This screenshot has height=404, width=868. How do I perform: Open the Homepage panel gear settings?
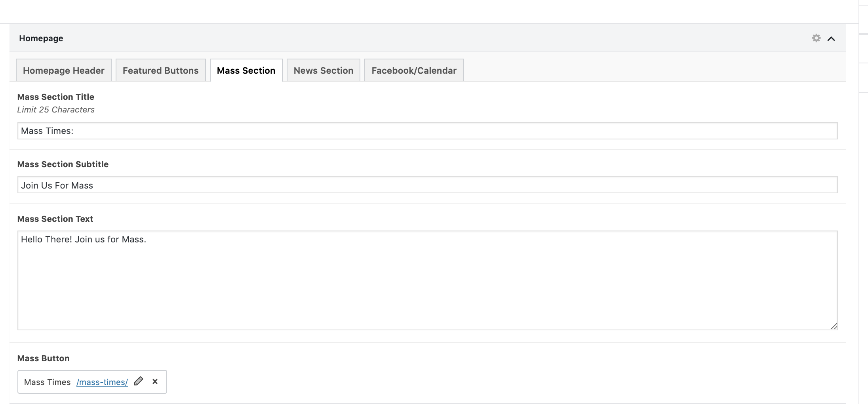(816, 38)
